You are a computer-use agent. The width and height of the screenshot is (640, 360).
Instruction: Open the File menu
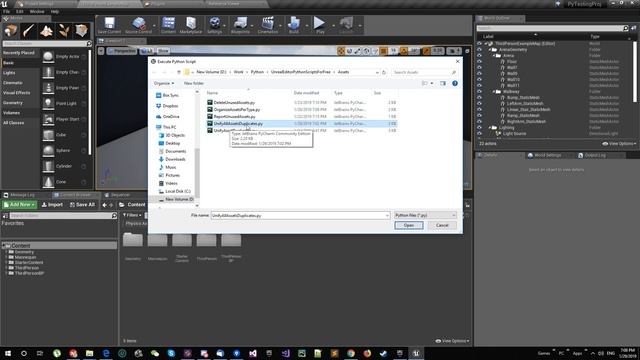click(6, 11)
